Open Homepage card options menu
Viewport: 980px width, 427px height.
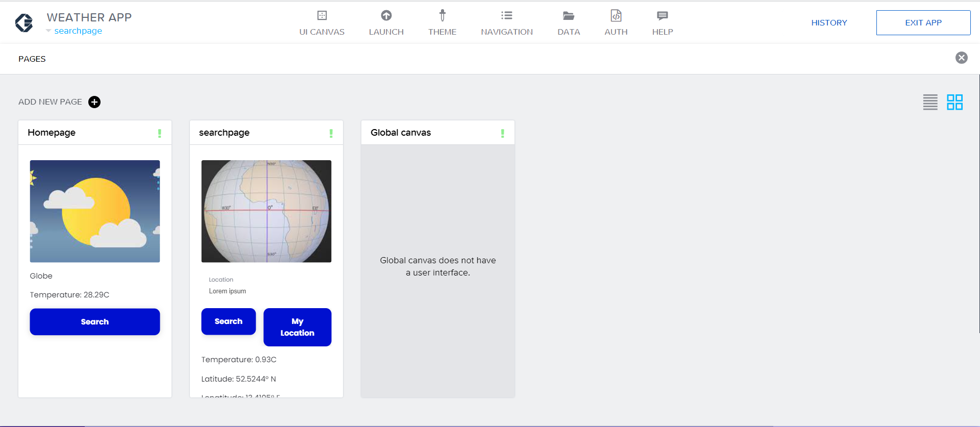[160, 133]
